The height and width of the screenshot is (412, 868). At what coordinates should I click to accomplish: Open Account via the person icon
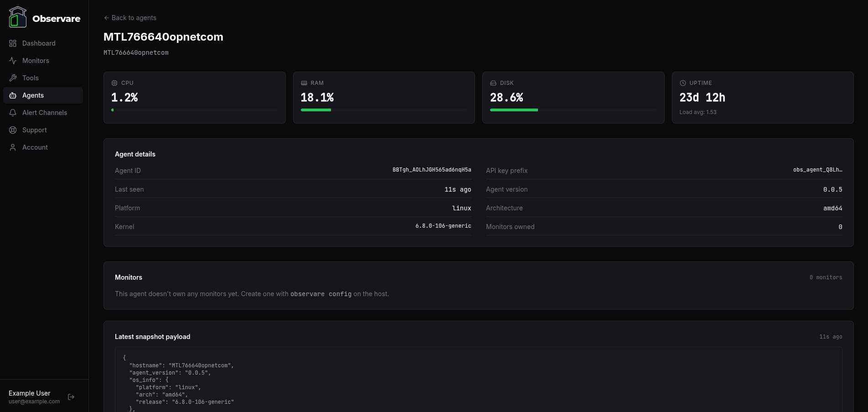(x=12, y=147)
